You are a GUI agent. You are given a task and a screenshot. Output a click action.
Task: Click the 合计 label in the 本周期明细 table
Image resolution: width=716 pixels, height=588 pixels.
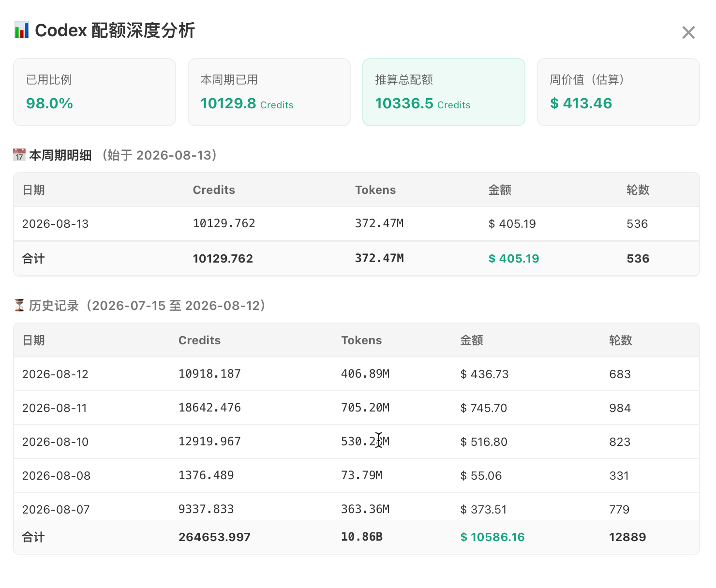pyautogui.click(x=33, y=259)
